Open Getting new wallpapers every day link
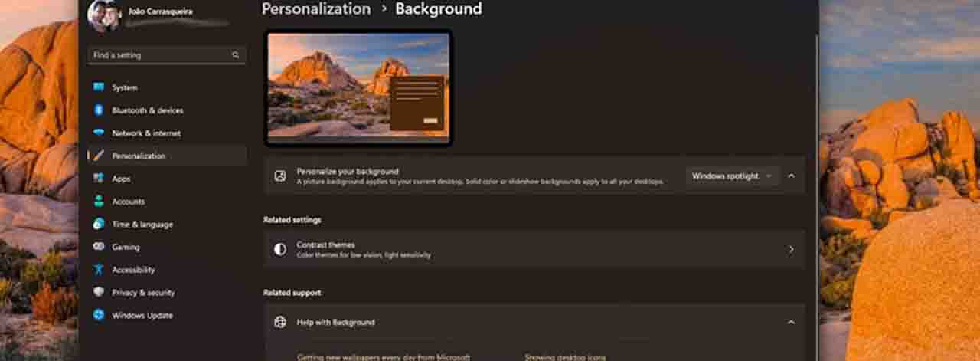Screen dimensions: 980x361 point(384,356)
